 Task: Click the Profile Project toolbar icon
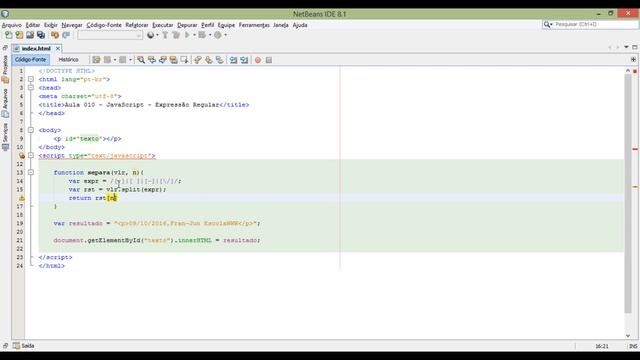click(218, 35)
